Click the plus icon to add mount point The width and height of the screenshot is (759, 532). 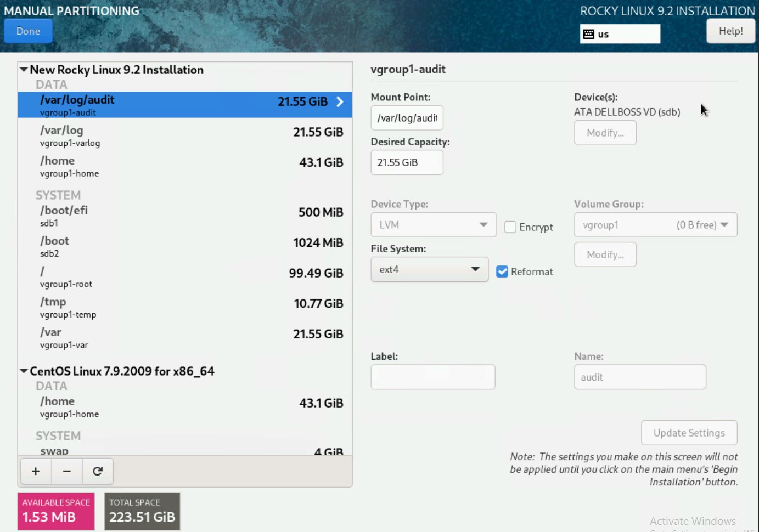pyautogui.click(x=36, y=471)
